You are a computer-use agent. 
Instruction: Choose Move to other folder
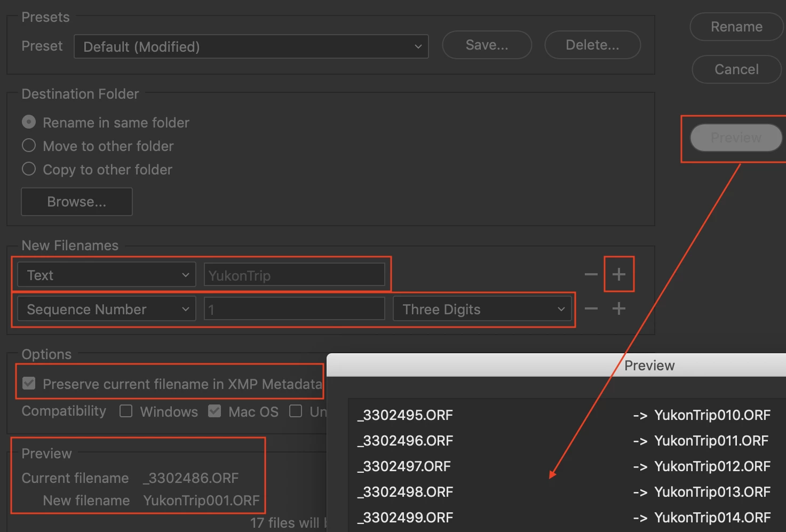(29, 146)
